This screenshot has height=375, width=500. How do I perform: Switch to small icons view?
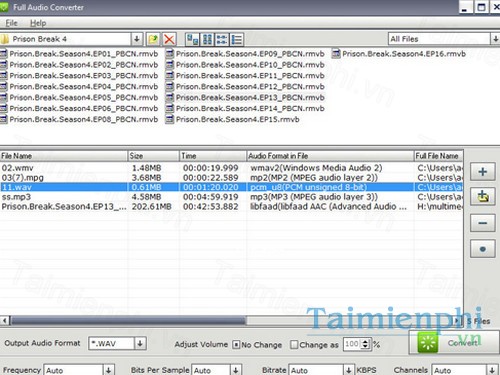(207, 39)
